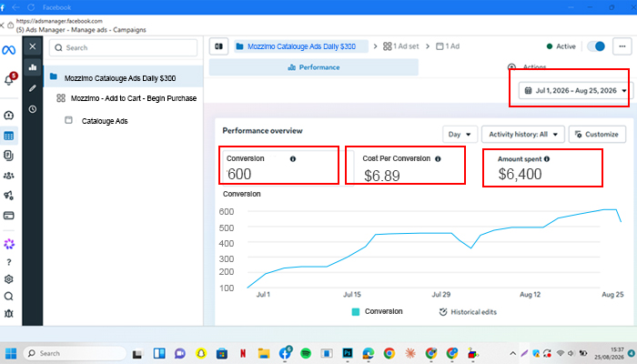Image resolution: width=637 pixels, height=364 pixels.
Task: Open Activity history: All dropdown
Action: tap(523, 134)
